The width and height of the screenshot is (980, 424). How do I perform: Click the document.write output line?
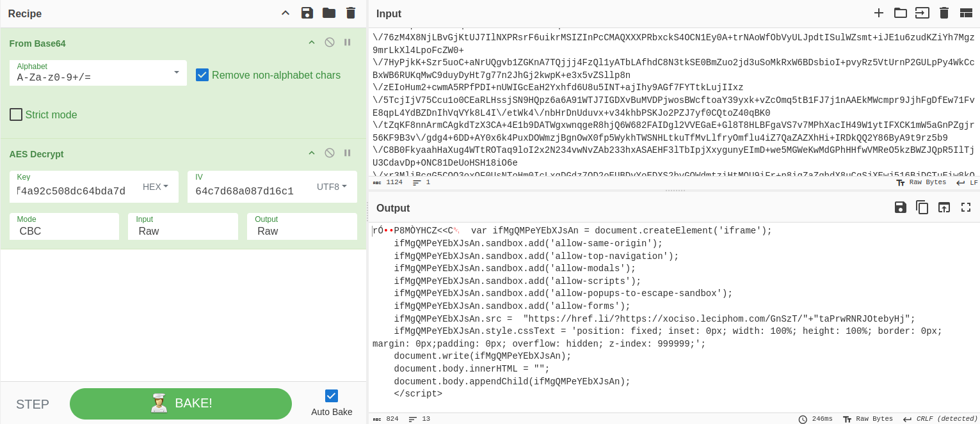click(x=483, y=356)
